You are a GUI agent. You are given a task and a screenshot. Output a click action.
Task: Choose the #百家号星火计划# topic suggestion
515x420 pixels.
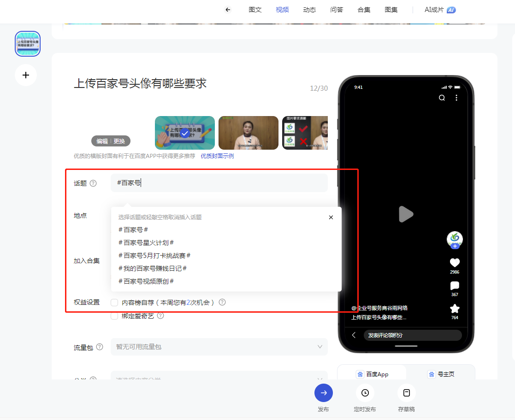coord(146,243)
